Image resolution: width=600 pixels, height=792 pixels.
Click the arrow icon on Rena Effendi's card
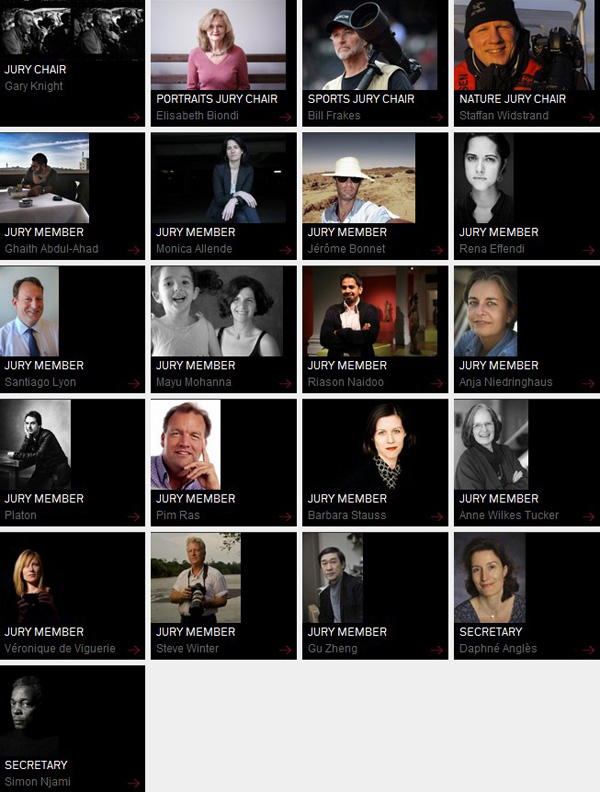click(x=588, y=250)
